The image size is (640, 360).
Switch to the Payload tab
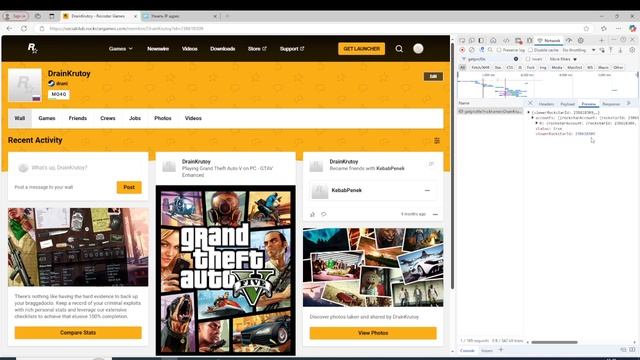(567, 104)
